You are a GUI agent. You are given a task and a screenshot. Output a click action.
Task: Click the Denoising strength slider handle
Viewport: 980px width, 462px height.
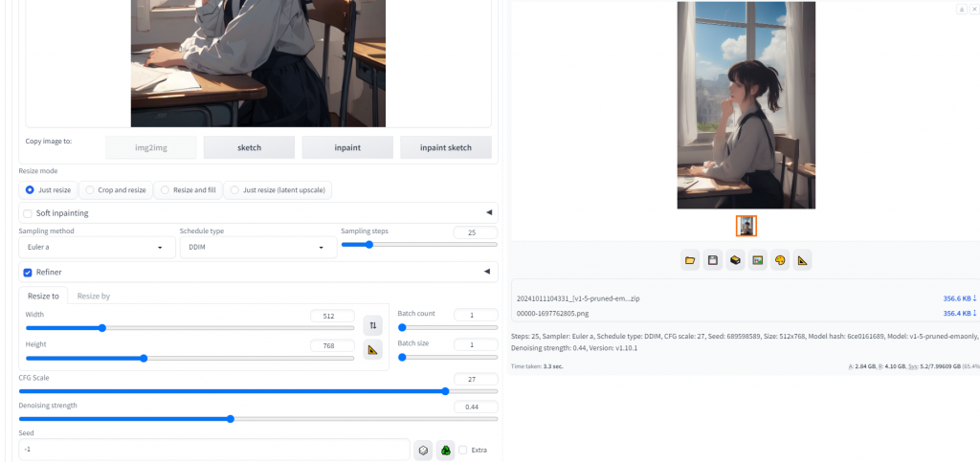tap(230, 419)
